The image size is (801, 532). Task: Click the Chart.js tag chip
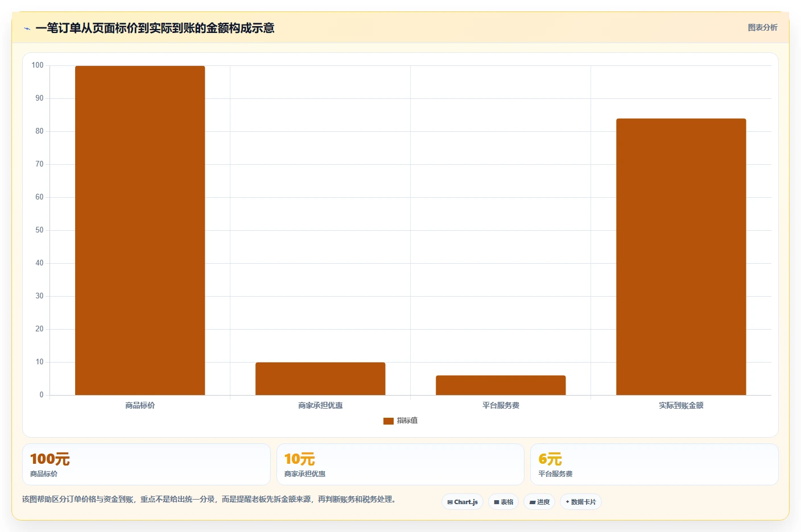click(463, 502)
